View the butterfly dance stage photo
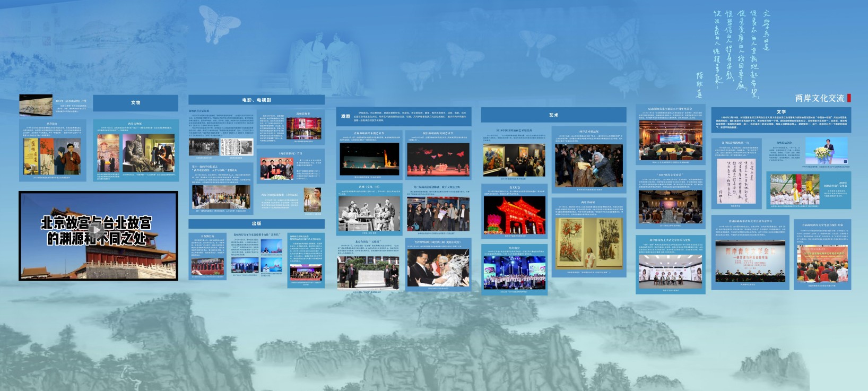 pyautogui.click(x=438, y=159)
